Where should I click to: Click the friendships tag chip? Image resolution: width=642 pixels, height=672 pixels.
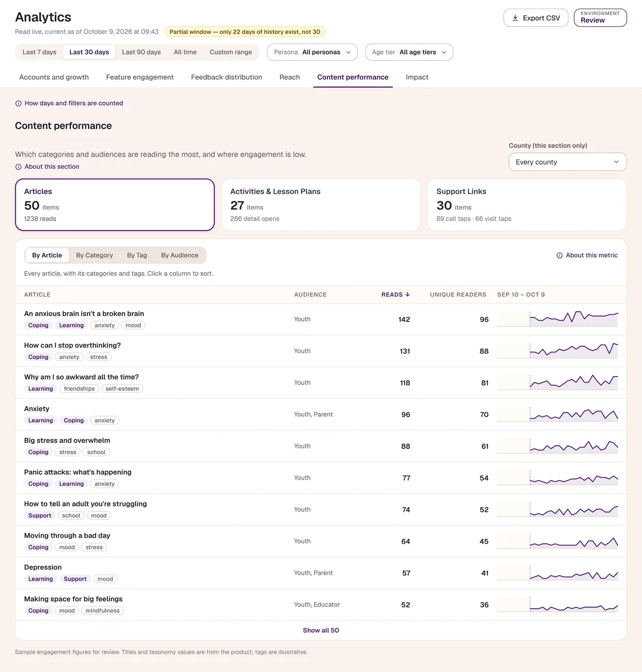[79, 389]
